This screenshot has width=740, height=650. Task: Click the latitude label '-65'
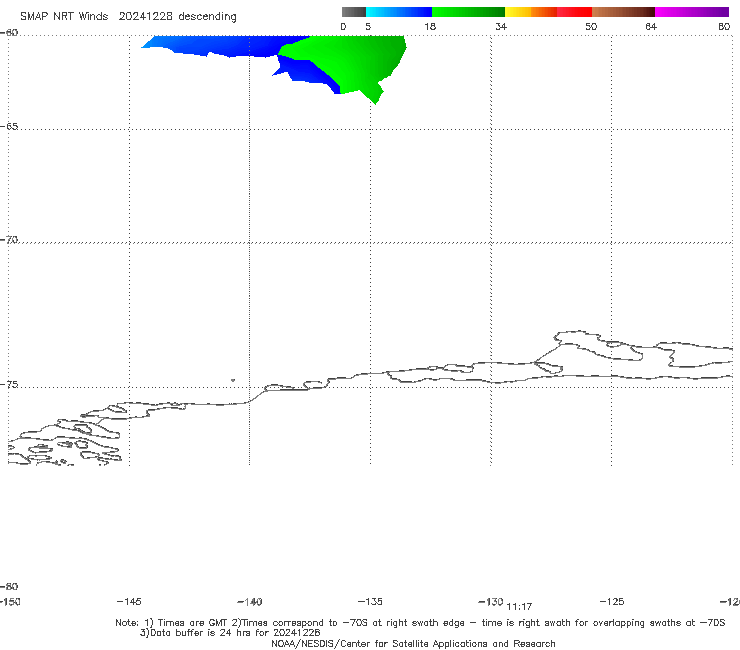pyautogui.click(x=9, y=127)
